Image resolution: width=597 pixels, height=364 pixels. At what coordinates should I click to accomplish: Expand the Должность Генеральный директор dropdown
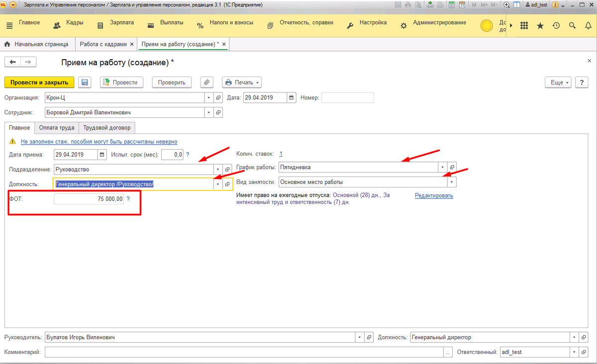click(218, 184)
